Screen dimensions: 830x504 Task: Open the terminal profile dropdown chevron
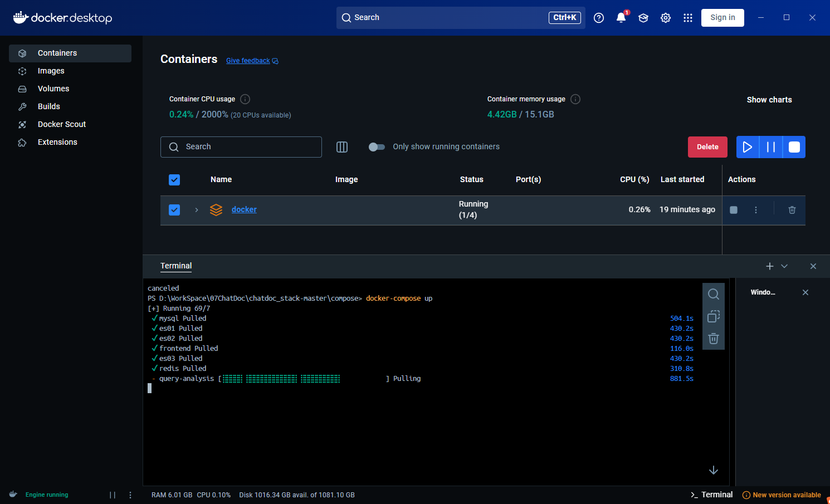click(x=784, y=266)
